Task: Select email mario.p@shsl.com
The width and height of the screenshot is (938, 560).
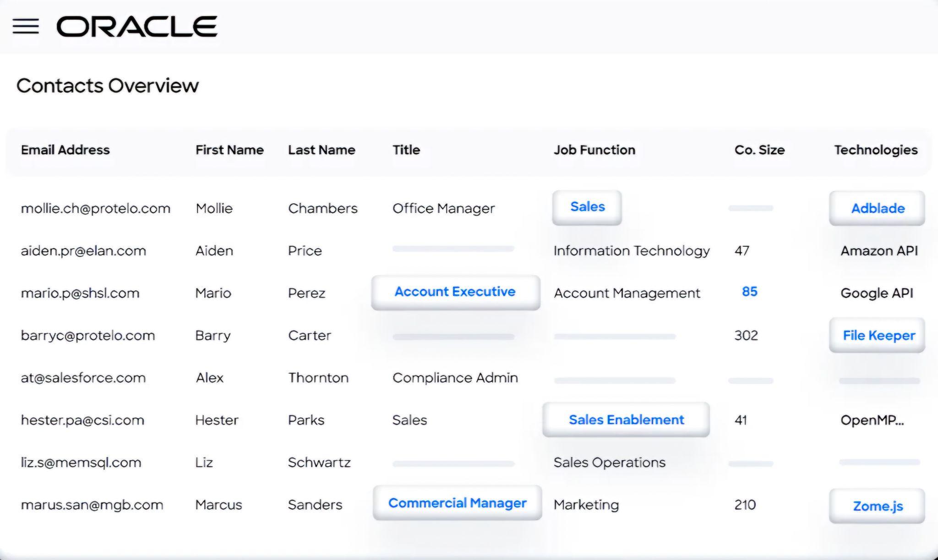Action: [x=80, y=293]
